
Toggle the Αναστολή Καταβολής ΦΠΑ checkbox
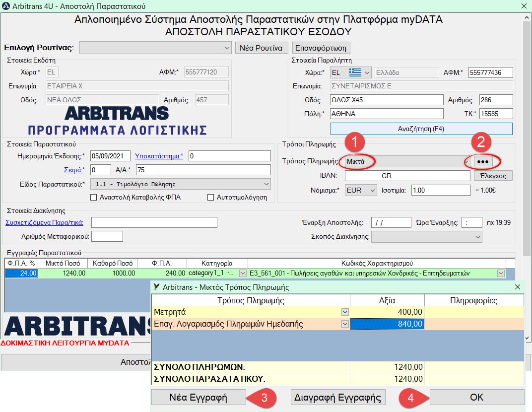pyautogui.click(x=94, y=197)
